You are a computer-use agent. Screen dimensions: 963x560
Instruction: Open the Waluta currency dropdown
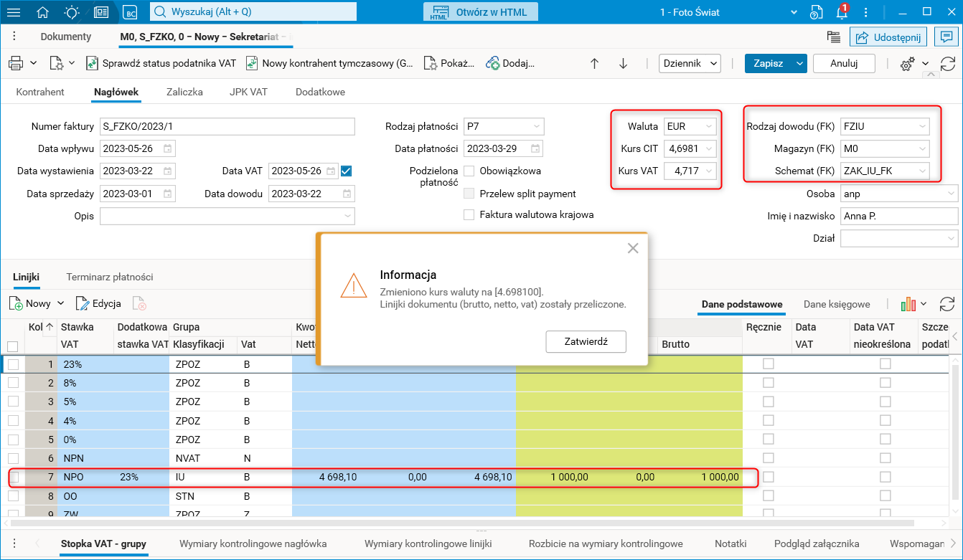[709, 127]
